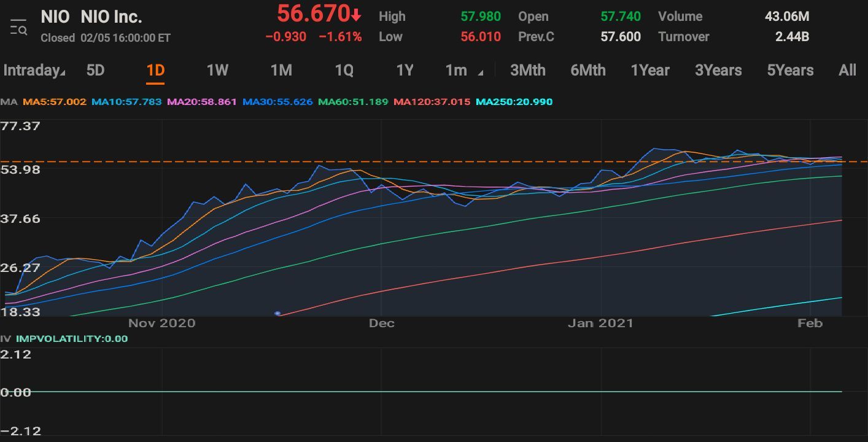Screen dimensions: 868x442
Task: Click the MA indicator label
Action: (9, 102)
